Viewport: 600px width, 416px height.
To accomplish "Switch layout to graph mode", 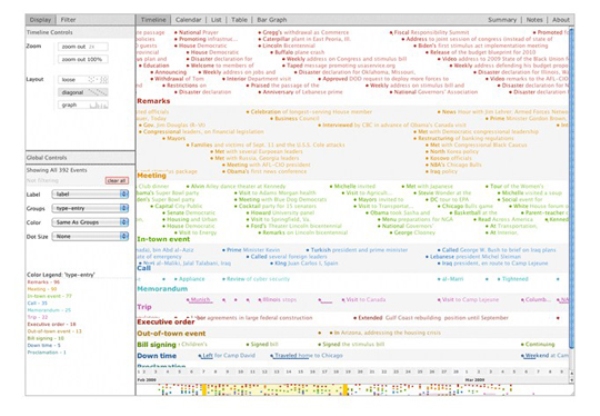I will point(76,104).
